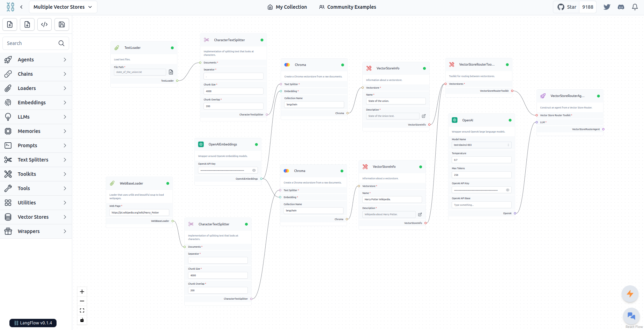Zoom in on the canvas

[82, 292]
